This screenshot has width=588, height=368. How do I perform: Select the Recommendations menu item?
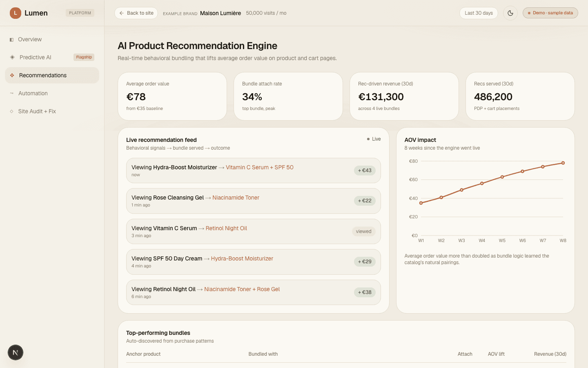[52, 75]
